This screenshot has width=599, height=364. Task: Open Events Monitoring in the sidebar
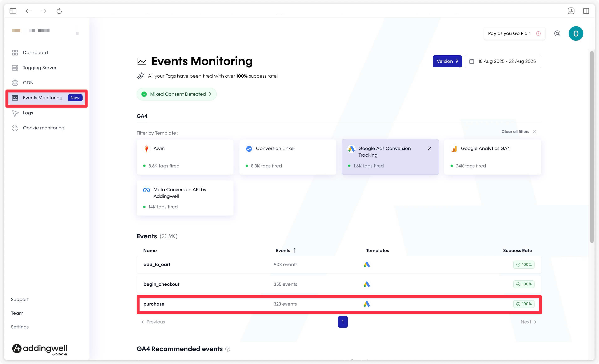coord(47,98)
